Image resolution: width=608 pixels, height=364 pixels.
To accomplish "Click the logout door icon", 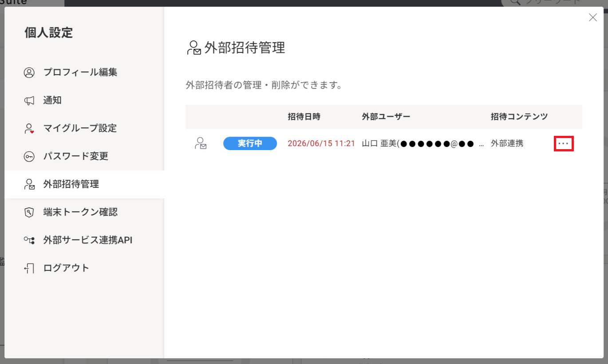I will tap(29, 268).
